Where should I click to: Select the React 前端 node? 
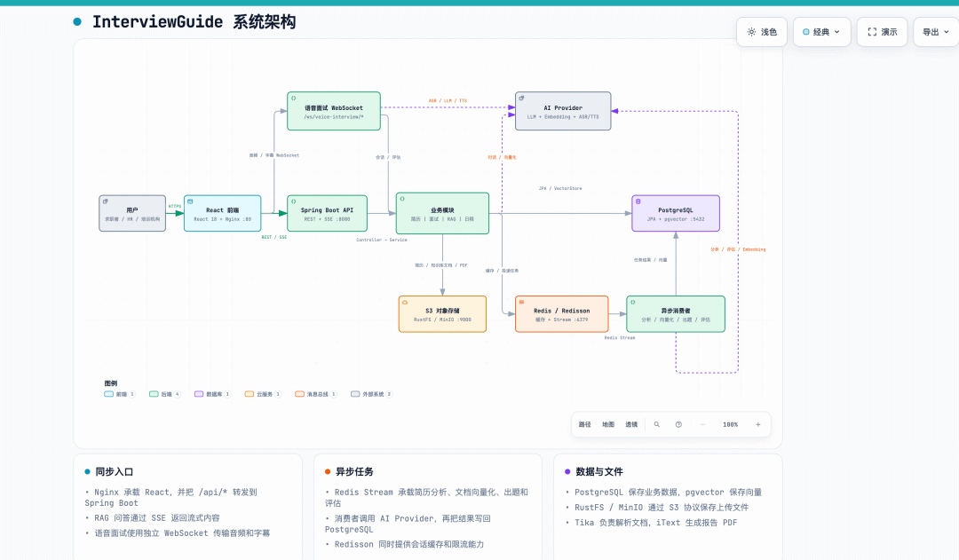[223, 213]
